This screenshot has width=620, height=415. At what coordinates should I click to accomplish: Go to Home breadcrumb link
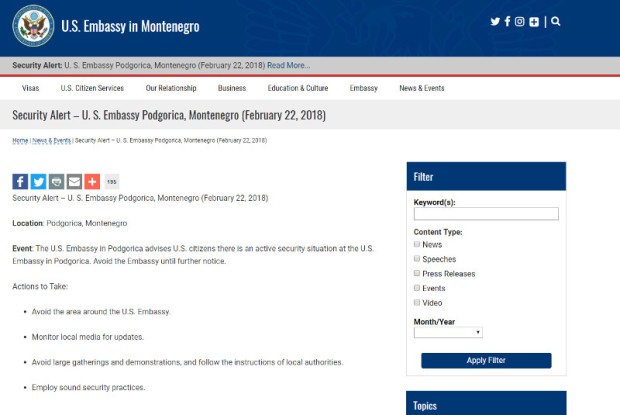tap(20, 140)
